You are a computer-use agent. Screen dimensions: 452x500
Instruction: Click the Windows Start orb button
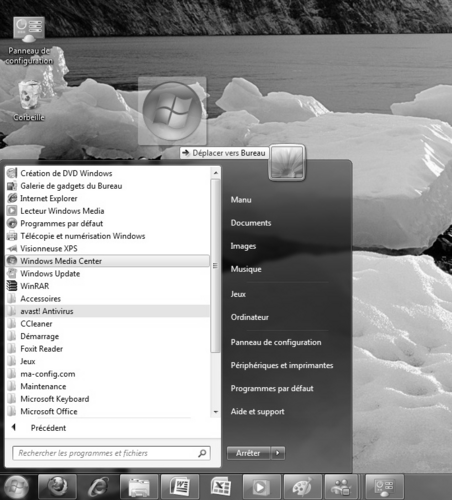(16, 487)
